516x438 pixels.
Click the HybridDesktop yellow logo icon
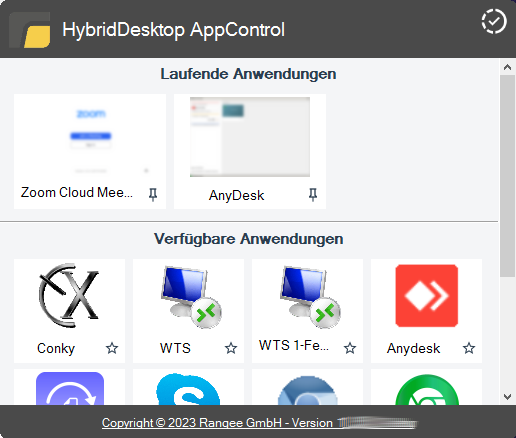tap(30, 30)
